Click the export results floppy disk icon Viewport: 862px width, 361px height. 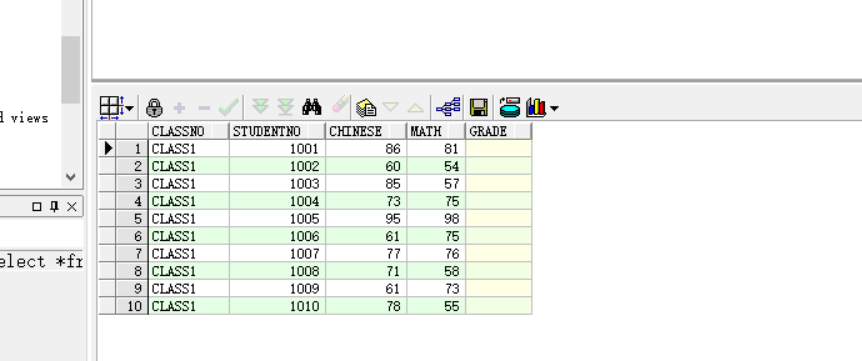[x=479, y=107]
